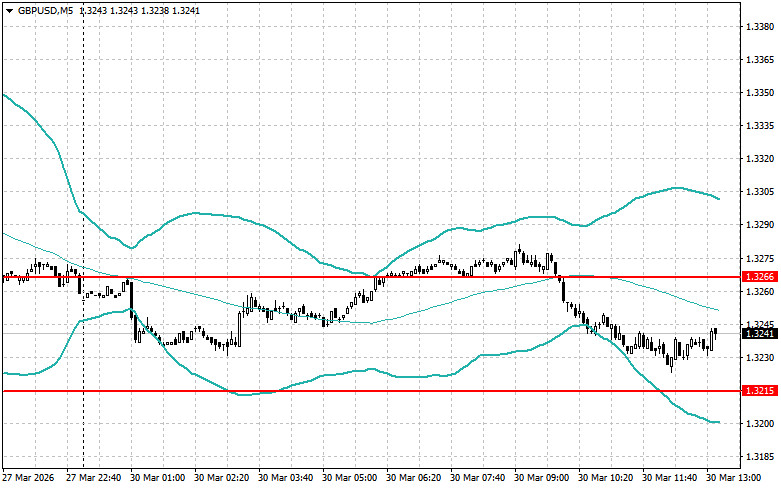Click the 1.3290 price scale value
Image resolution: width=781 pixels, height=489 pixels.
pos(760,225)
